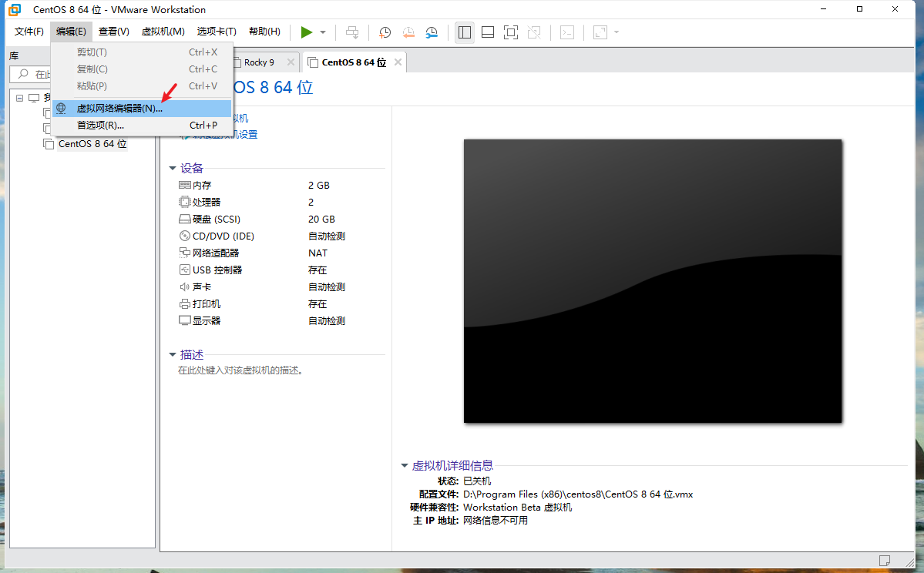Viewport: 924px width, 573px height.
Task: Click the VMware Workstation title bar logo
Action: pos(14,9)
